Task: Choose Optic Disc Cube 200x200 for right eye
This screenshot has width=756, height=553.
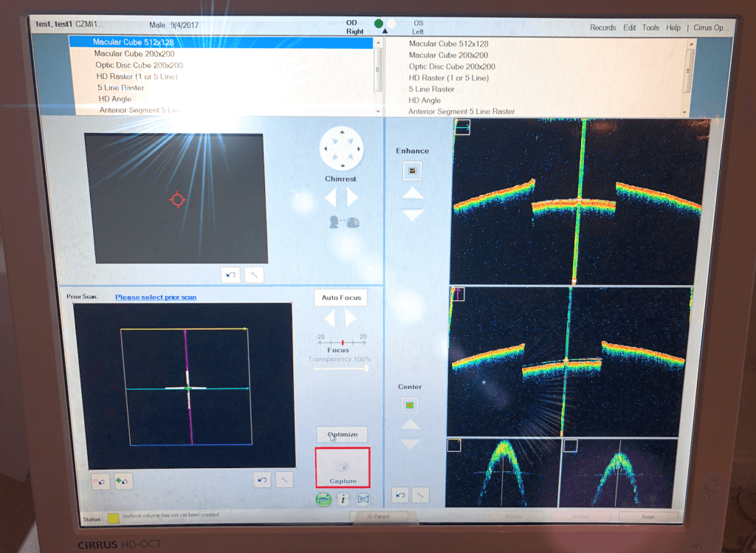Action: pyautogui.click(x=139, y=65)
